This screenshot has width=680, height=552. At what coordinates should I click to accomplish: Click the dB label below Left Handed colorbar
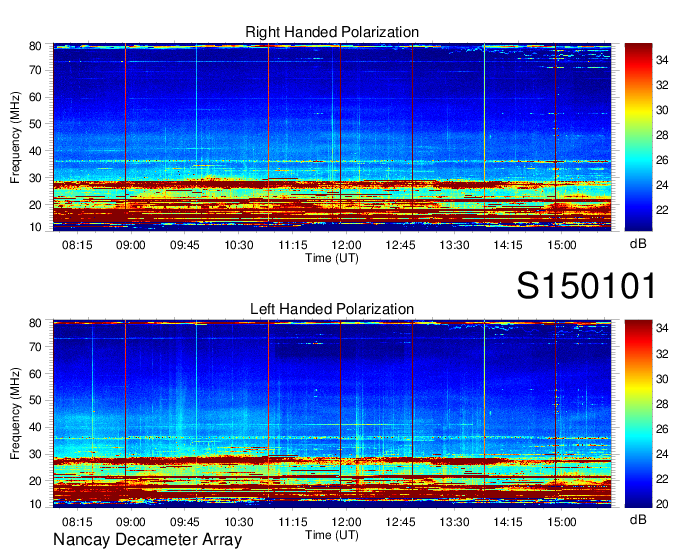(638, 520)
